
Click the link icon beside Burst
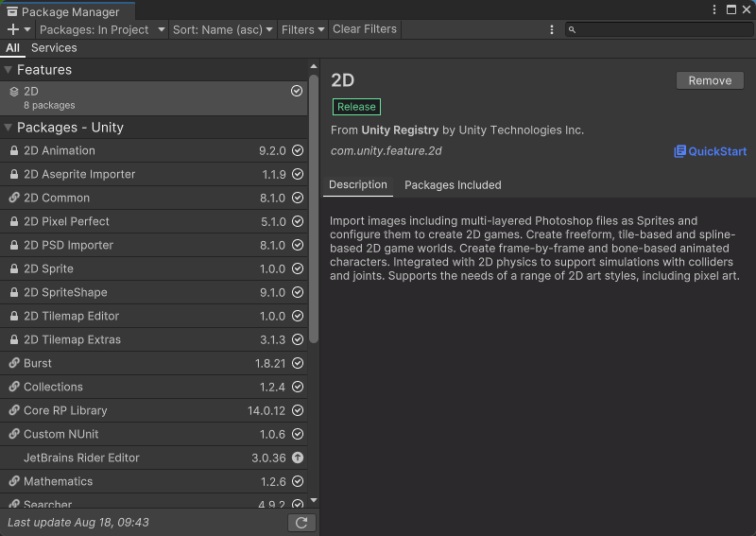14,363
